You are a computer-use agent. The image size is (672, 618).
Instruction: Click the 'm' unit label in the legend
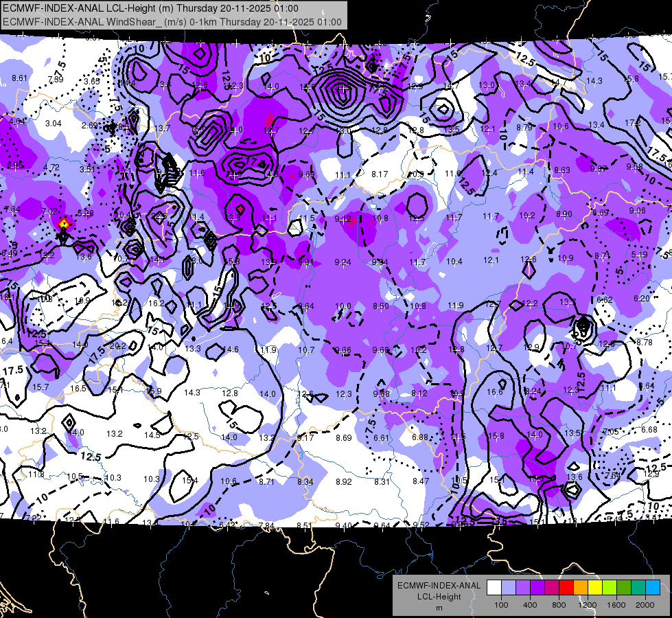439,608
